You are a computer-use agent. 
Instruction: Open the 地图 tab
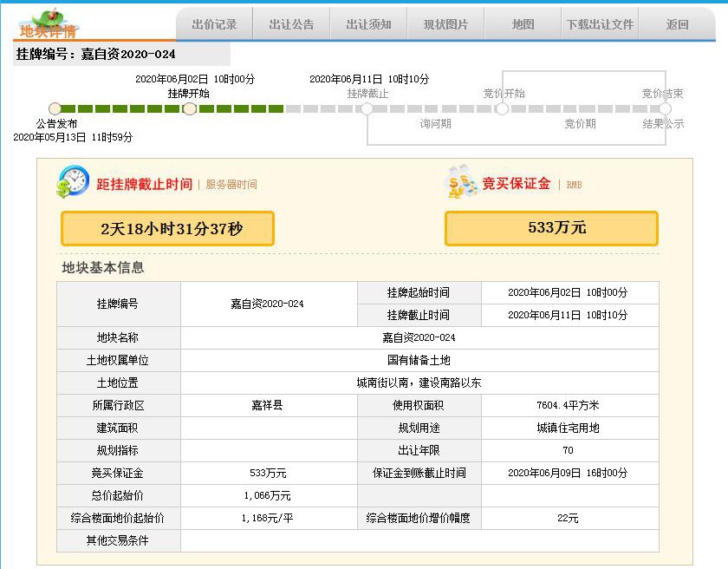[523, 24]
